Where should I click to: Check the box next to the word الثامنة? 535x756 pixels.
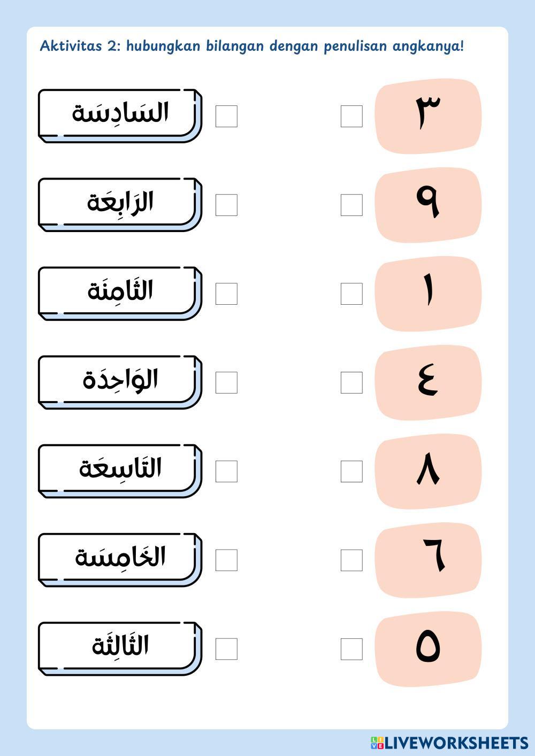point(226,294)
